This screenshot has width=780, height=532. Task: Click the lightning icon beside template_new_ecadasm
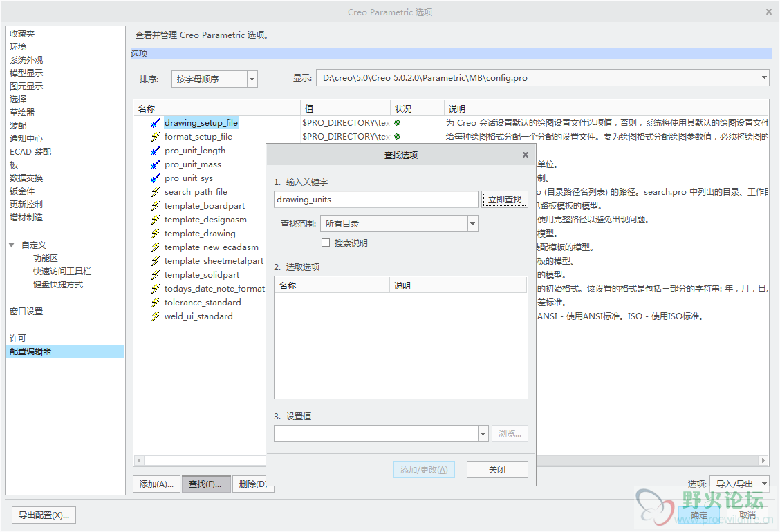pos(156,247)
